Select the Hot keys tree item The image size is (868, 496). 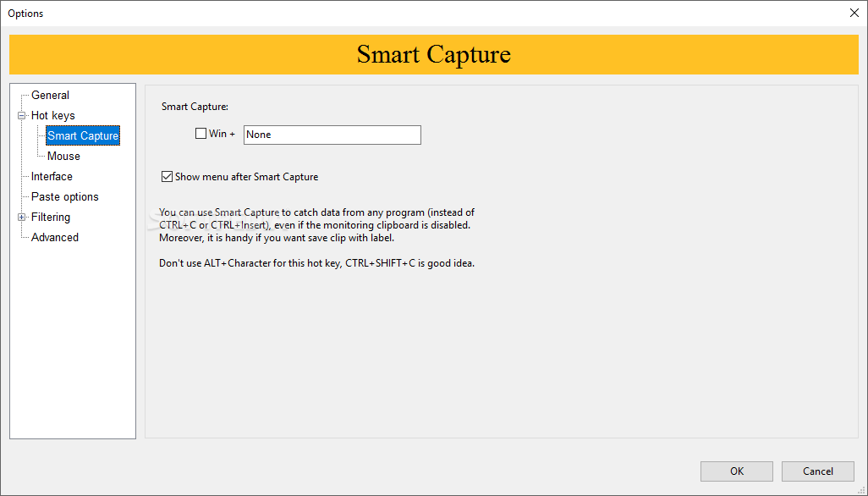point(52,116)
